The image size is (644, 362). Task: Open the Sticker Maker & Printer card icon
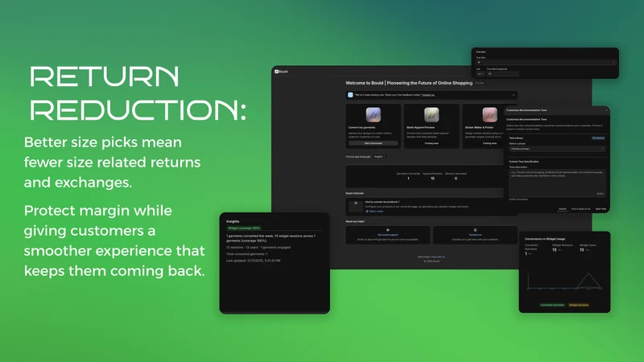pyautogui.click(x=489, y=115)
